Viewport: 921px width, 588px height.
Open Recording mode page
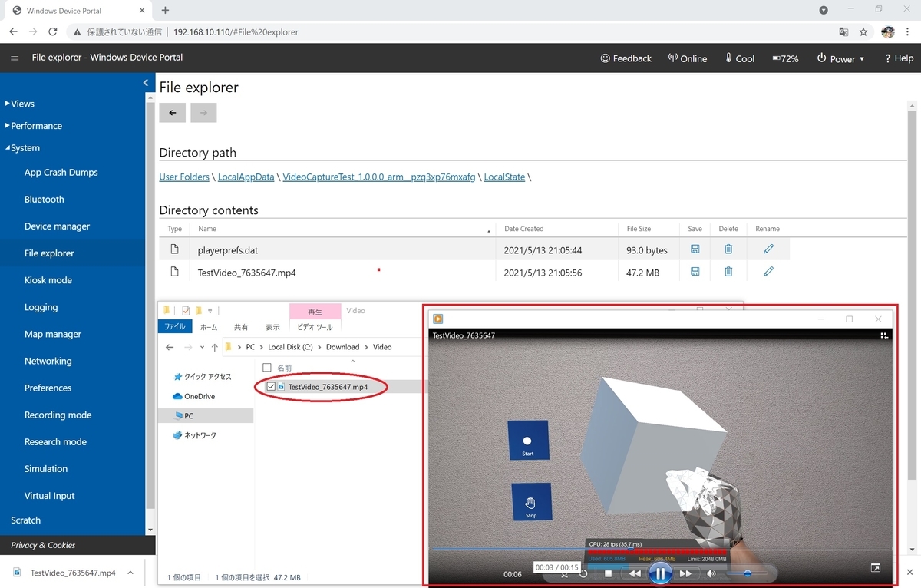point(58,415)
